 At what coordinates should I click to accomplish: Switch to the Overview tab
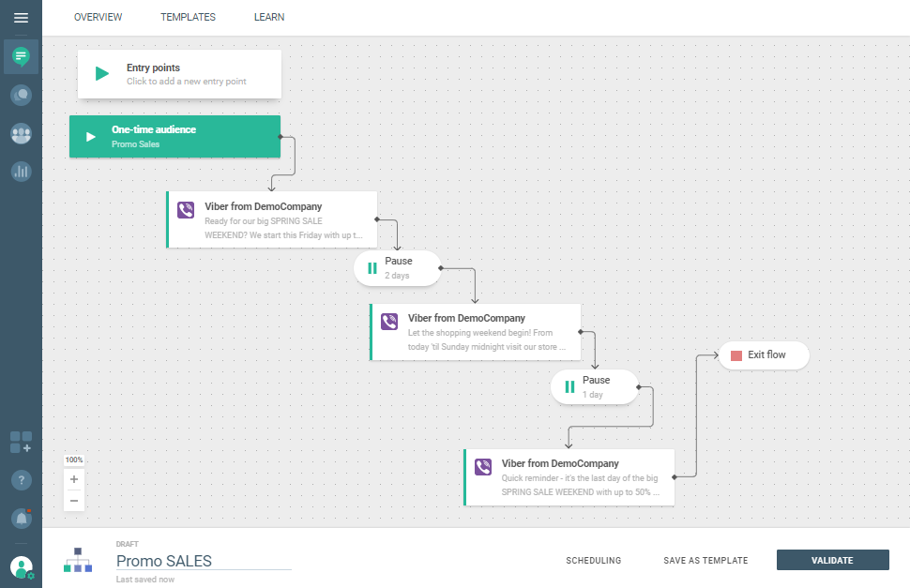coord(99,17)
